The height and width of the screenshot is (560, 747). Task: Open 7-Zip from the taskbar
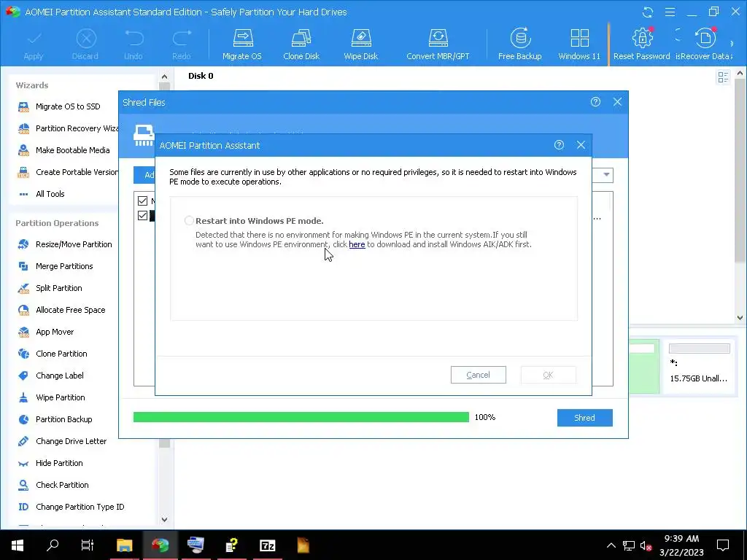[x=267, y=545]
